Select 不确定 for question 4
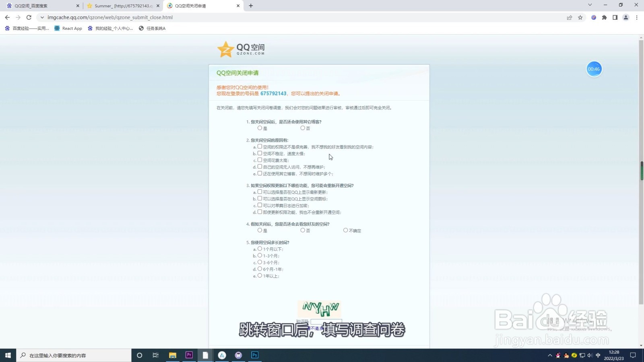The image size is (644, 362). (345, 230)
